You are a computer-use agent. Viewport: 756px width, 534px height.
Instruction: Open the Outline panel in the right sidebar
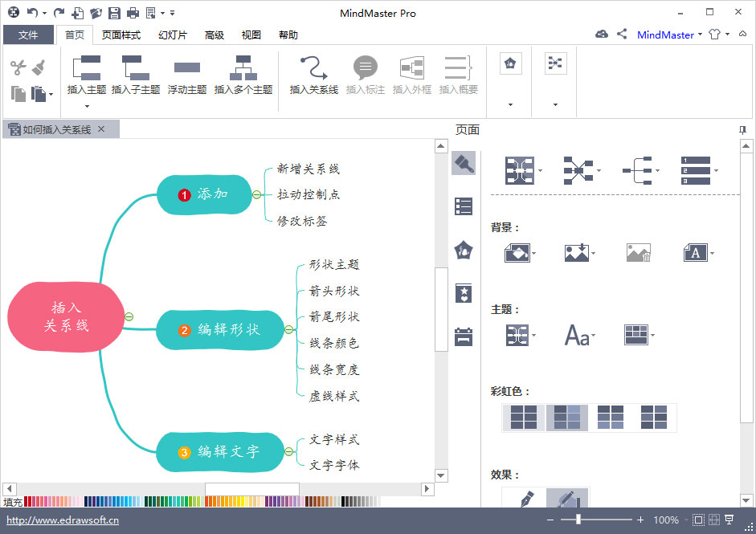[x=464, y=206]
